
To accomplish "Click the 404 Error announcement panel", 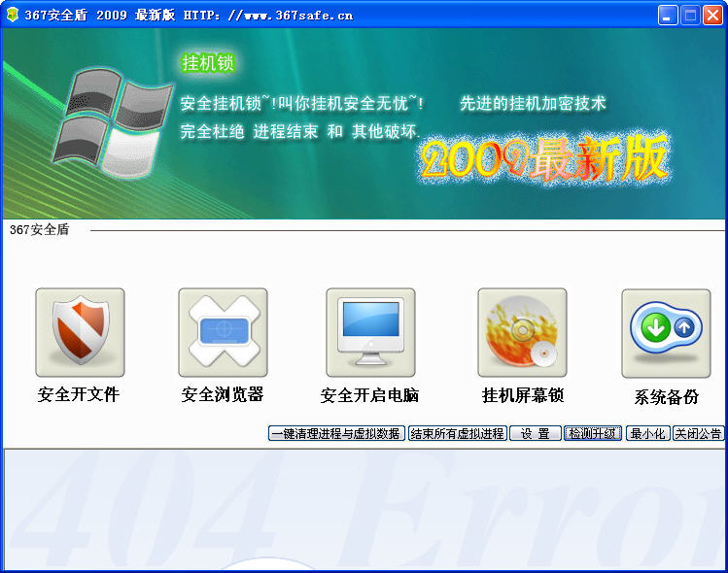I will (364, 510).
